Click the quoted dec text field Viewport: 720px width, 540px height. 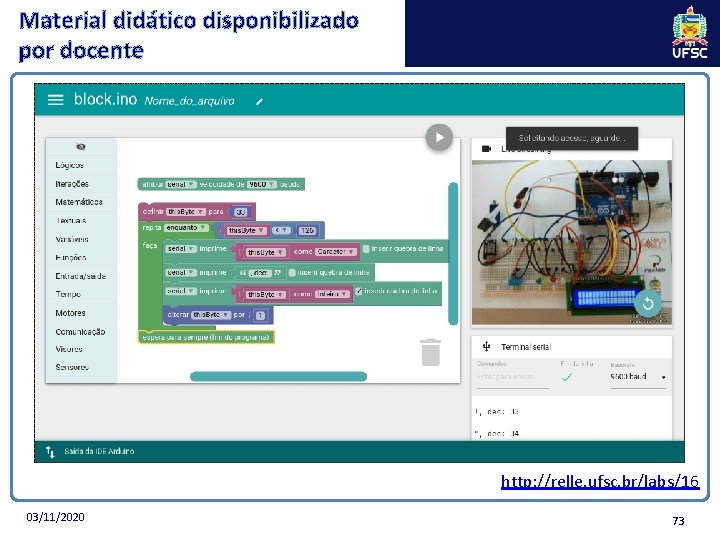tap(260, 273)
